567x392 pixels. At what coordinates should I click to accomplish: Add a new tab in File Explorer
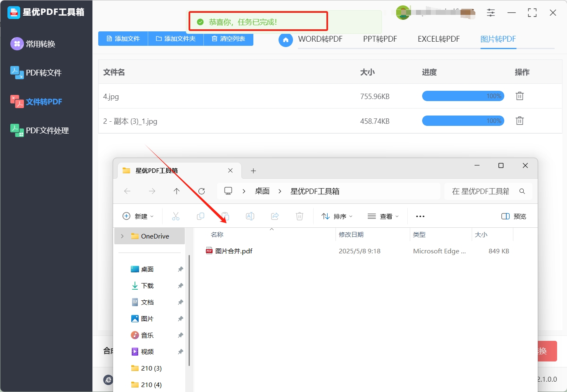[253, 171]
